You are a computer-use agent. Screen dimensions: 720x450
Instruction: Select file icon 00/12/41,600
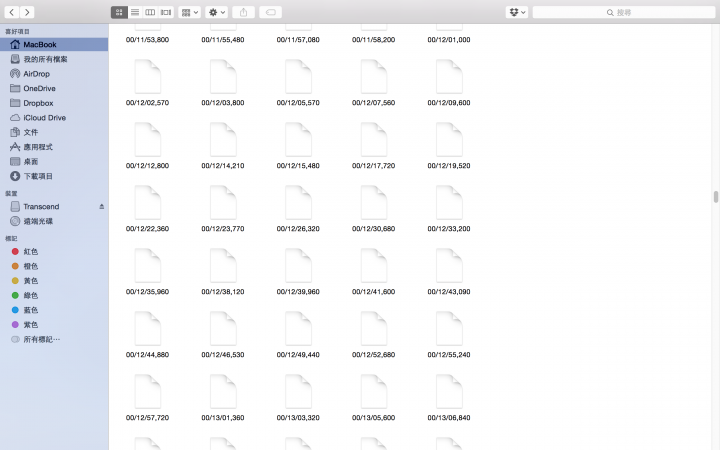(373, 265)
